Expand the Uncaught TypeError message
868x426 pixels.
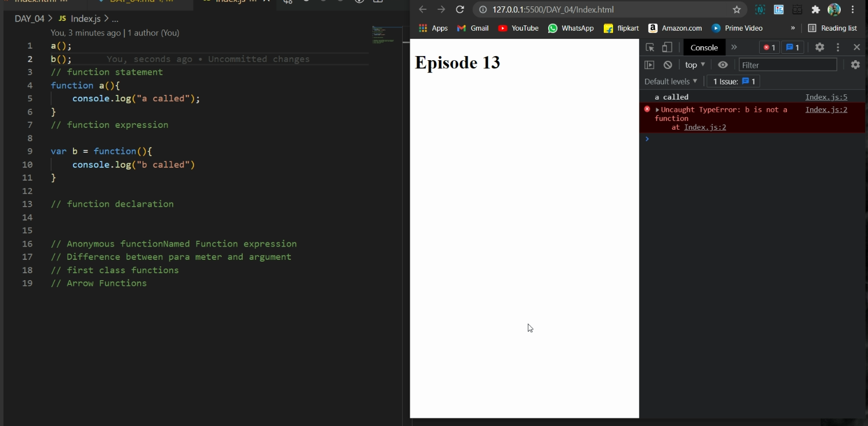(x=658, y=110)
